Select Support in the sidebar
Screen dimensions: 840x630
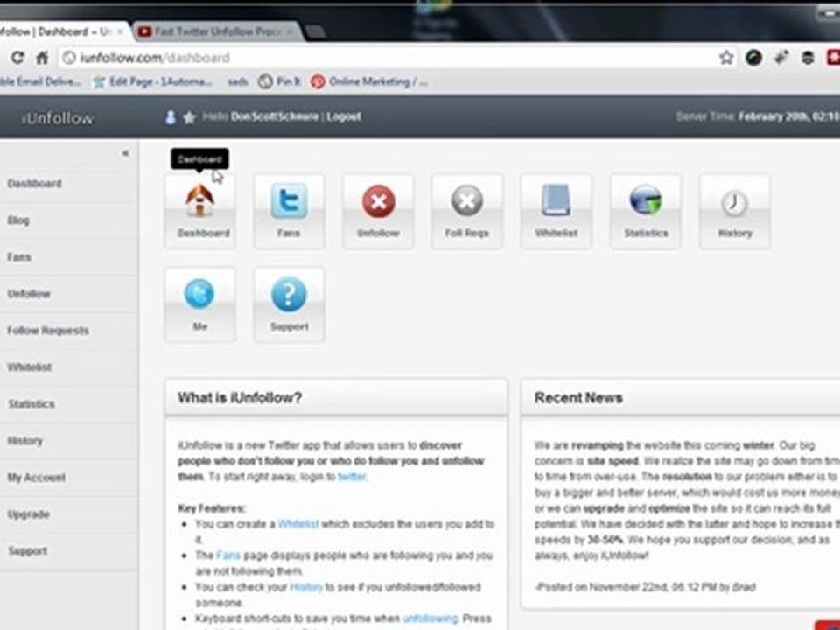point(68,550)
